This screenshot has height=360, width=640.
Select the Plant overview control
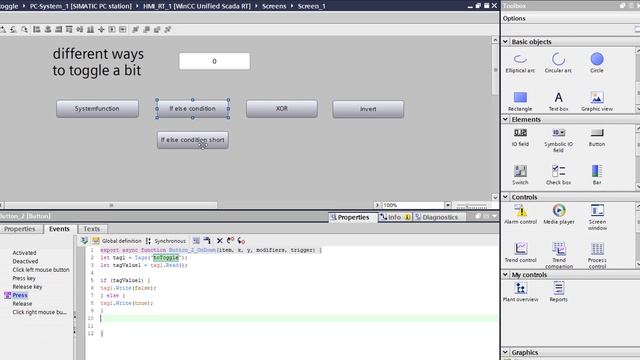click(520, 291)
